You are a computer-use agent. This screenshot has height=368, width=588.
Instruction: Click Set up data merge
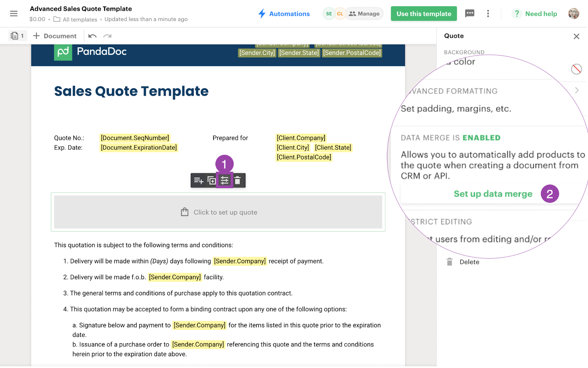[x=493, y=194]
